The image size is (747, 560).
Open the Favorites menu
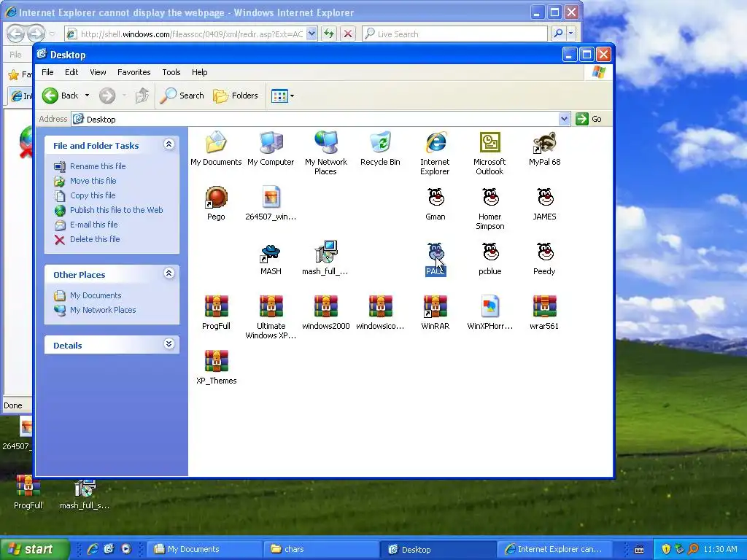click(134, 72)
